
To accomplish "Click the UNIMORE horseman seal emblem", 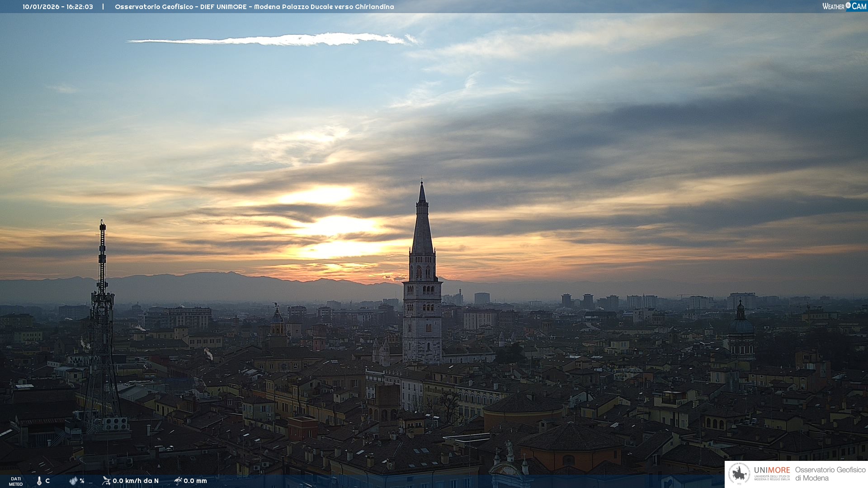I will (x=739, y=474).
